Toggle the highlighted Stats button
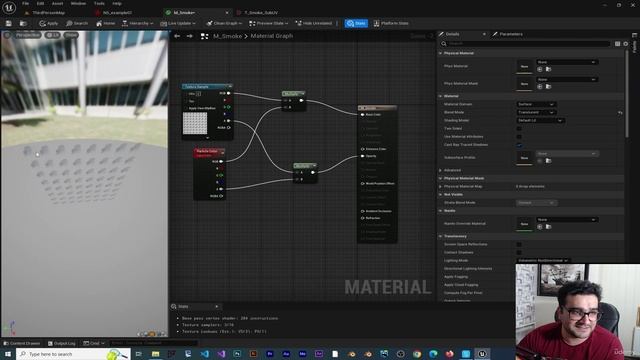This screenshot has height=360, width=640. 356,24
